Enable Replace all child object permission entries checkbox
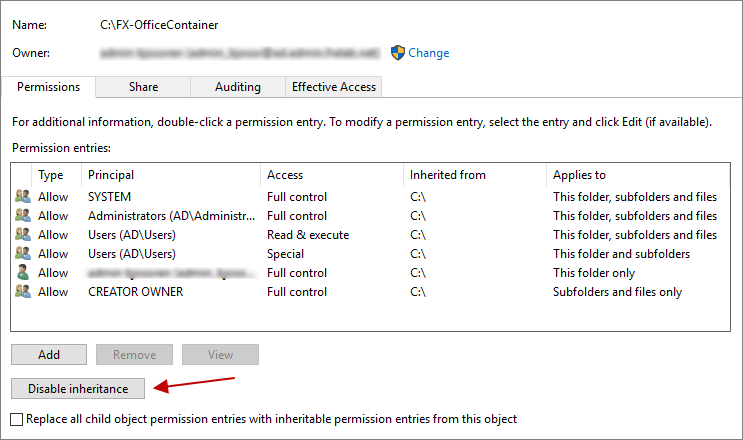The image size is (743, 440). tap(16, 419)
